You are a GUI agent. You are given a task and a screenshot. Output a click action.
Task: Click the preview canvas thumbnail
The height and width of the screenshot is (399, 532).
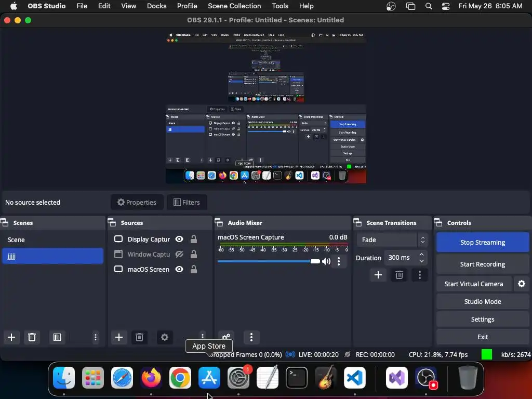coord(266,108)
